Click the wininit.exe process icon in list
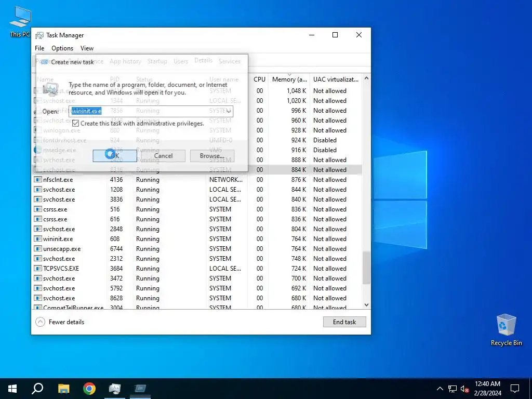 [x=38, y=238]
